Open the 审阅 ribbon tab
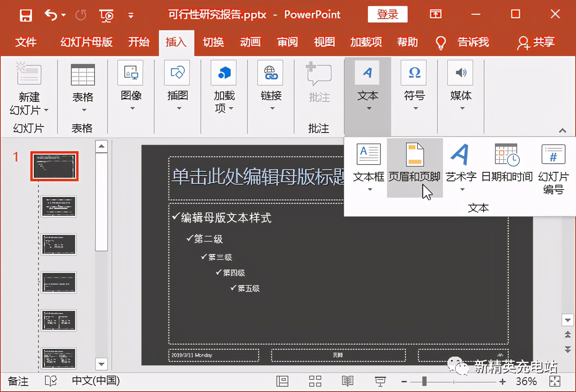This screenshot has width=576, height=392. coord(288,42)
